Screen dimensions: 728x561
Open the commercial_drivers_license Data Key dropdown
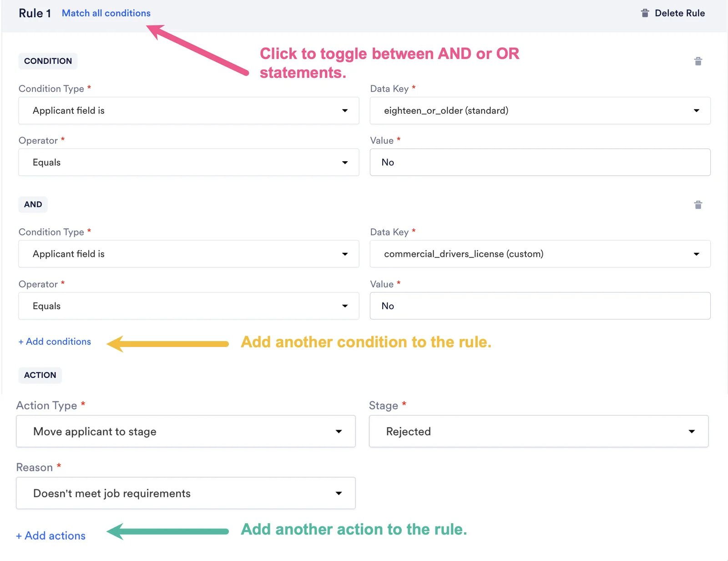pyautogui.click(x=540, y=254)
